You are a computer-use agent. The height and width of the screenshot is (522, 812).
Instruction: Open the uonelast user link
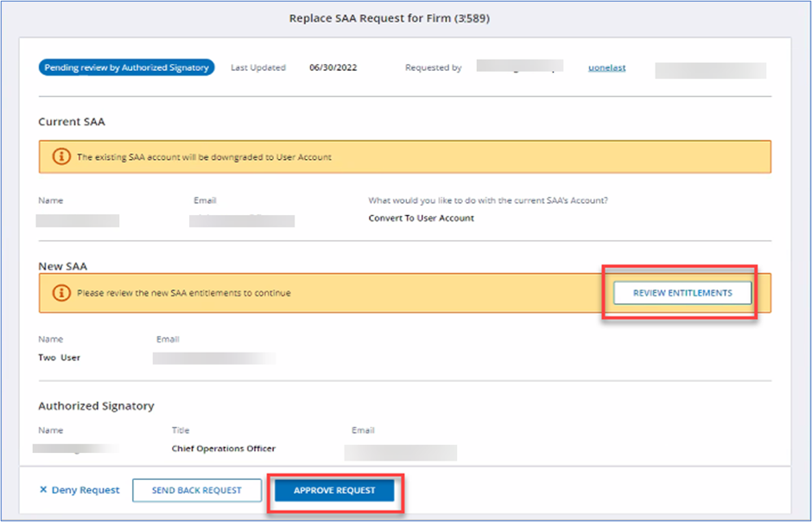(x=606, y=67)
